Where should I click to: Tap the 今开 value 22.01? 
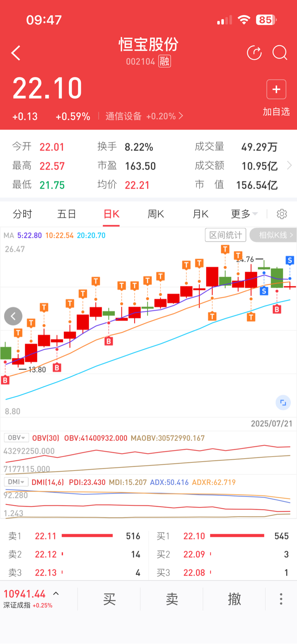coord(52,147)
